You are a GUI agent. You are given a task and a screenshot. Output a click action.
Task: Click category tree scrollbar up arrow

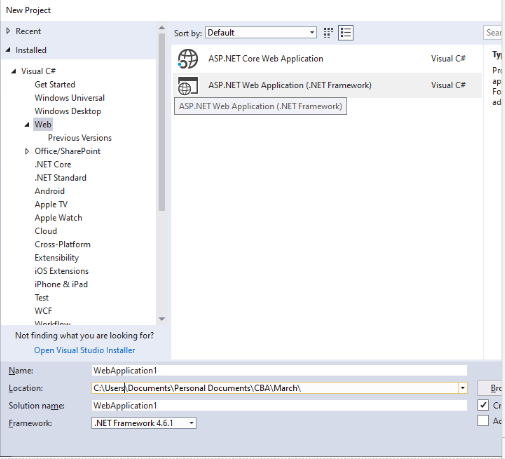(x=162, y=28)
